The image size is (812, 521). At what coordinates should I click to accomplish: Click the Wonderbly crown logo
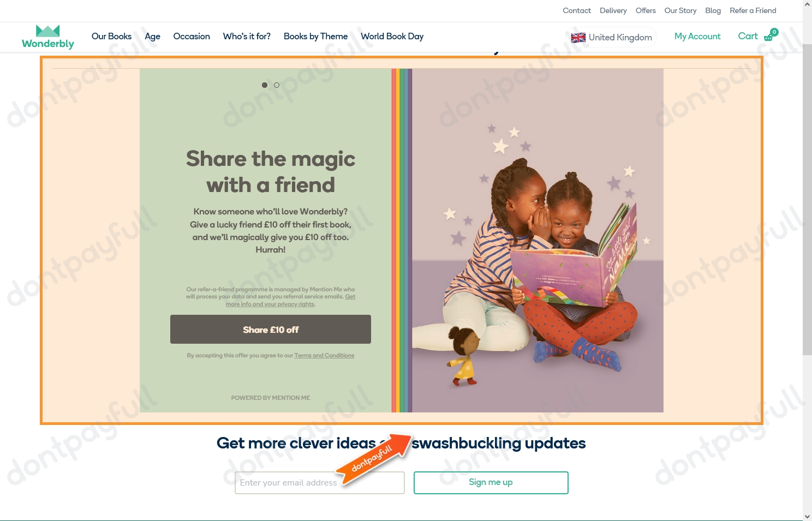click(48, 37)
